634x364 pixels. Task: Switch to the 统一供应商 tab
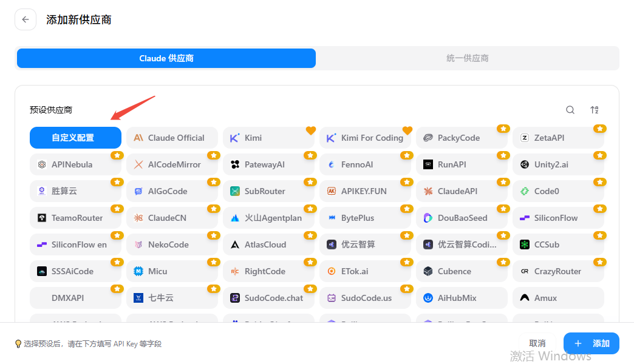[468, 58]
